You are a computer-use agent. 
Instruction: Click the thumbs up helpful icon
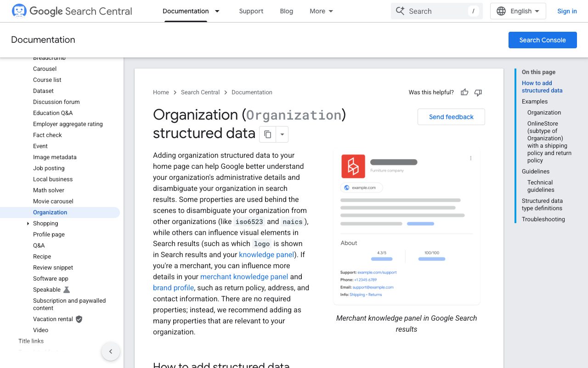[x=464, y=92]
